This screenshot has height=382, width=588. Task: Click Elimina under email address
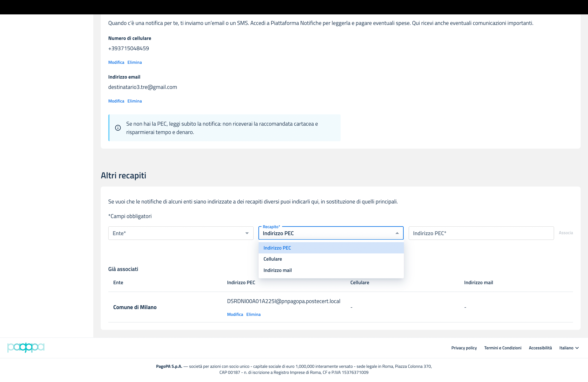[134, 101]
